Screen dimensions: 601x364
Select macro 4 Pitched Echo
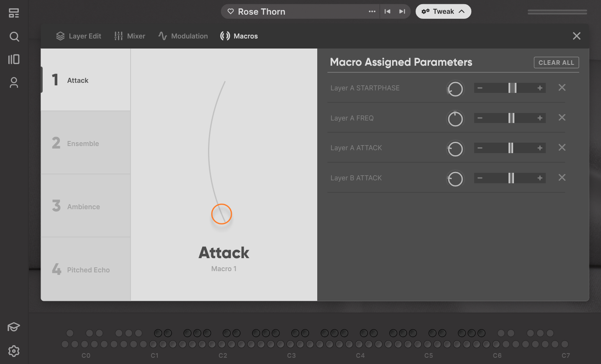(x=85, y=269)
